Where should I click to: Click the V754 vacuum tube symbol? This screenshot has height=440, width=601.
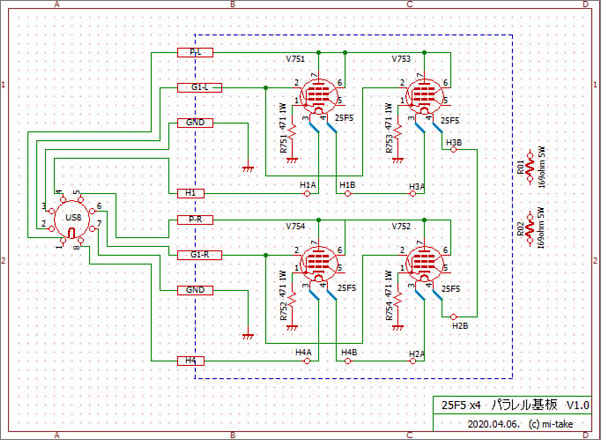318,265
